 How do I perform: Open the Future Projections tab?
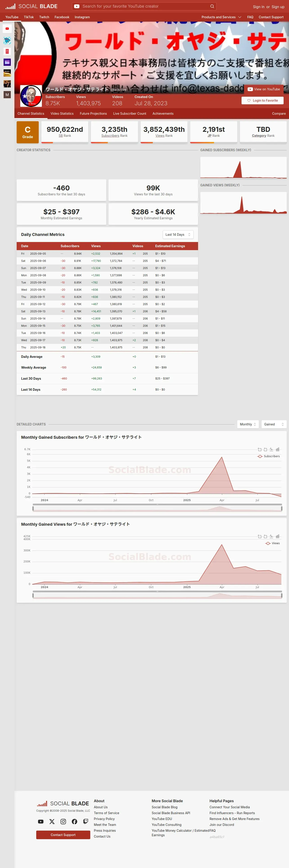[93, 114]
